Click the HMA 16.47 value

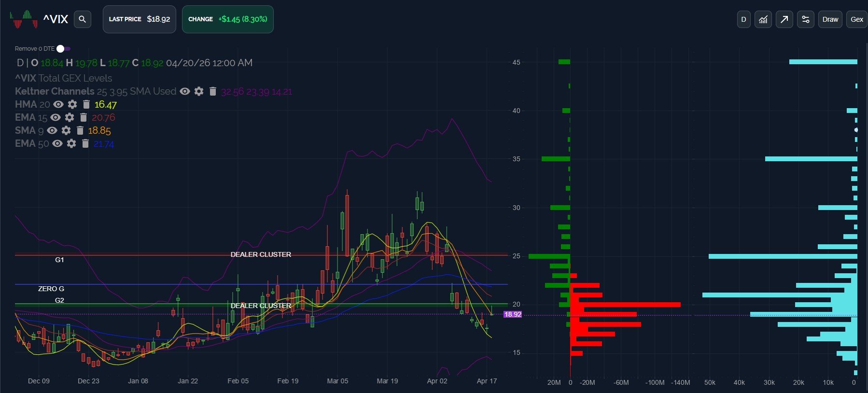pos(106,104)
